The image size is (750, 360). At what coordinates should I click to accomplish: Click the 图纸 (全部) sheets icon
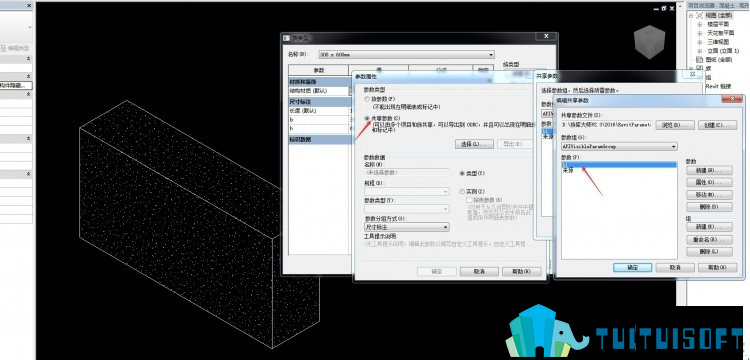click(x=699, y=60)
